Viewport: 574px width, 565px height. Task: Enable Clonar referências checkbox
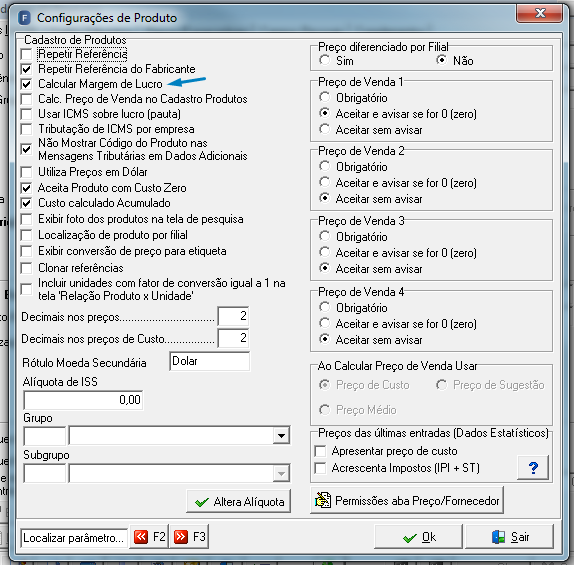[x=26, y=268]
